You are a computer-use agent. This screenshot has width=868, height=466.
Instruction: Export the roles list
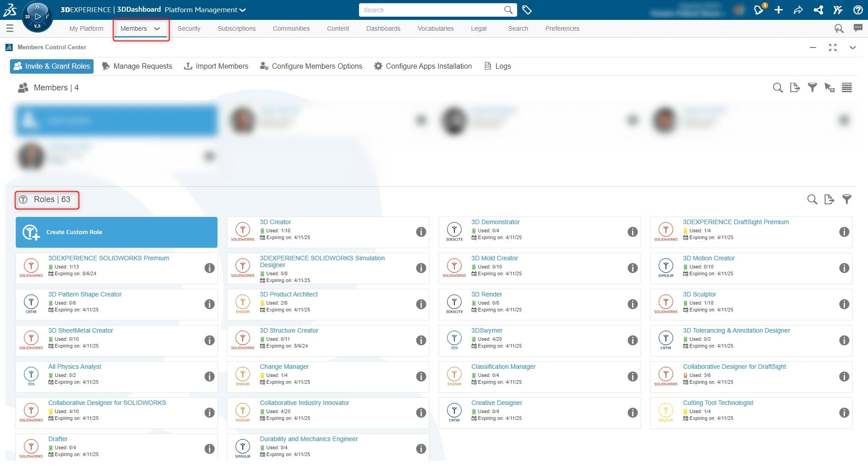(829, 199)
